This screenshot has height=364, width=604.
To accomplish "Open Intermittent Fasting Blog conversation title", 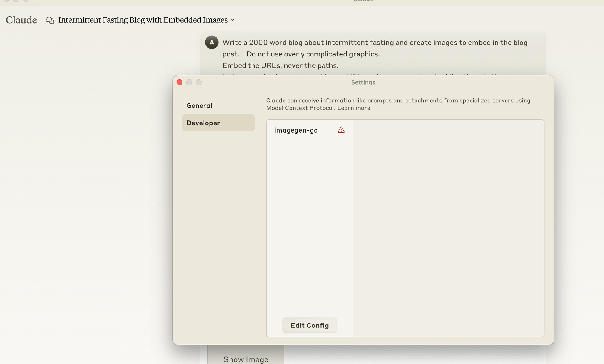I will click(x=143, y=20).
